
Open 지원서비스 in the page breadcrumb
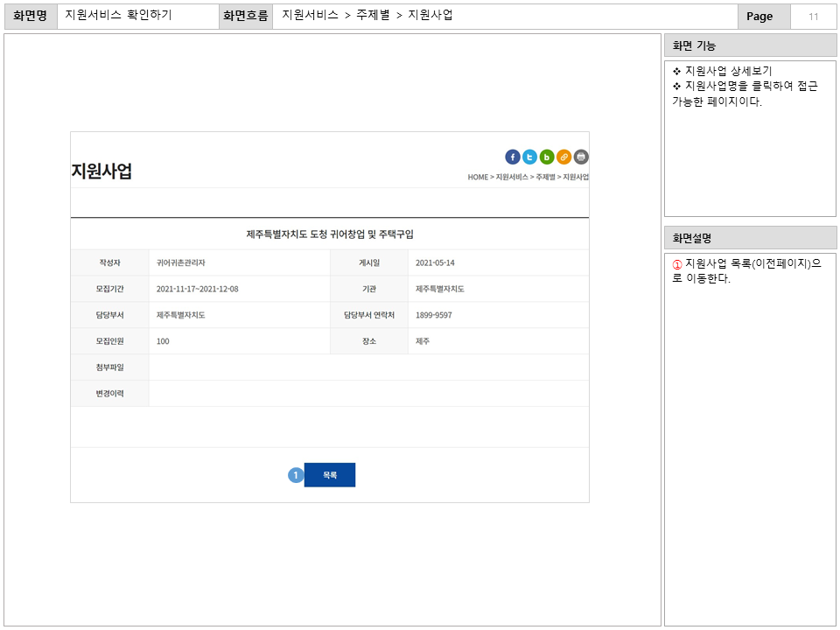point(512,177)
